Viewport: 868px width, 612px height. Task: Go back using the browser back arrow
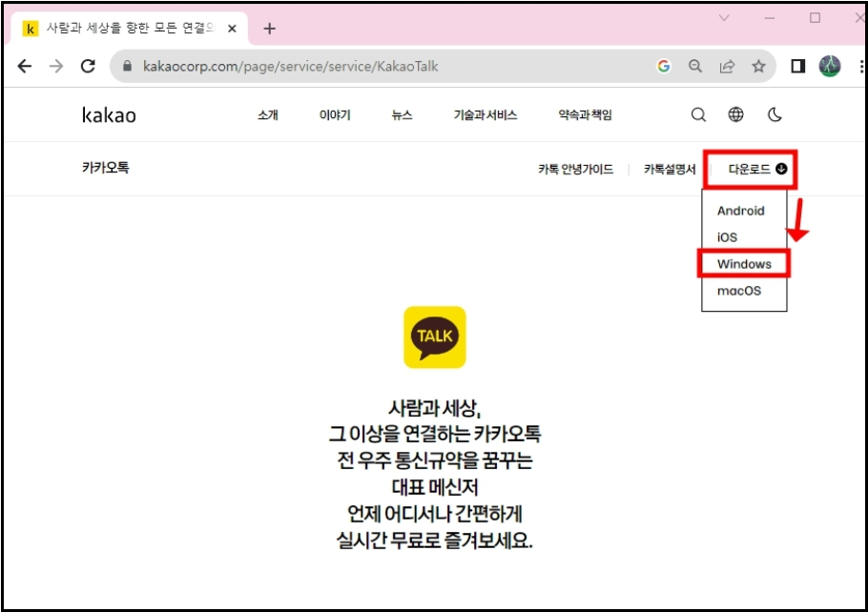[x=25, y=67]
